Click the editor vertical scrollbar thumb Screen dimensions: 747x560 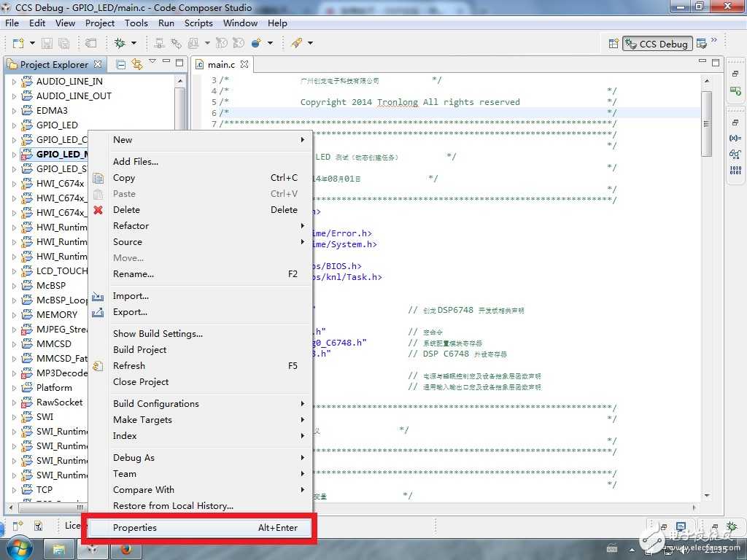706,124
